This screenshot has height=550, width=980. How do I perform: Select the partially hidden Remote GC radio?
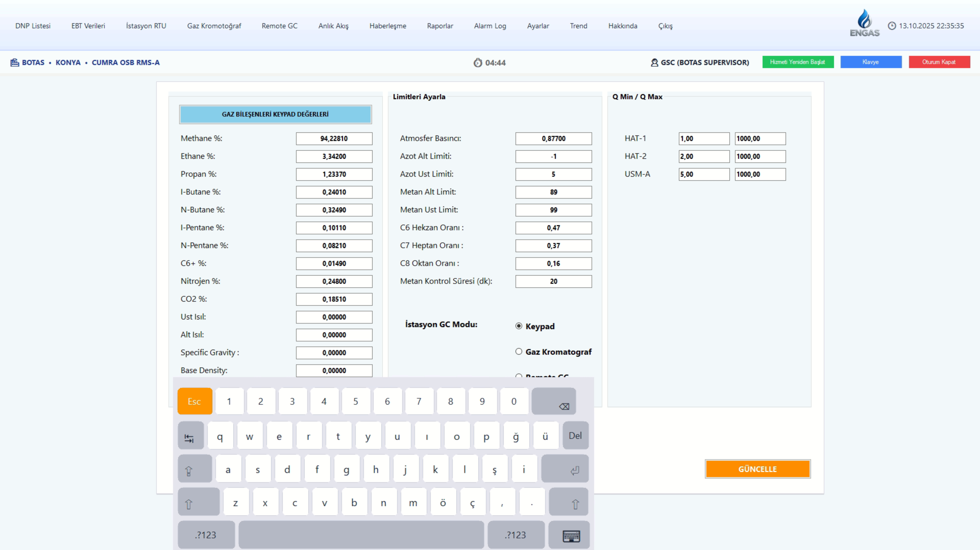pyautogui.click(x=519, y=376)
